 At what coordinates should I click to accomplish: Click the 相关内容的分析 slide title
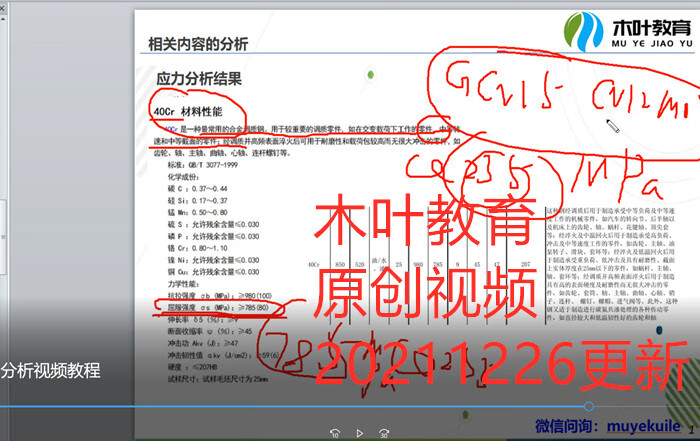[197, 42]
